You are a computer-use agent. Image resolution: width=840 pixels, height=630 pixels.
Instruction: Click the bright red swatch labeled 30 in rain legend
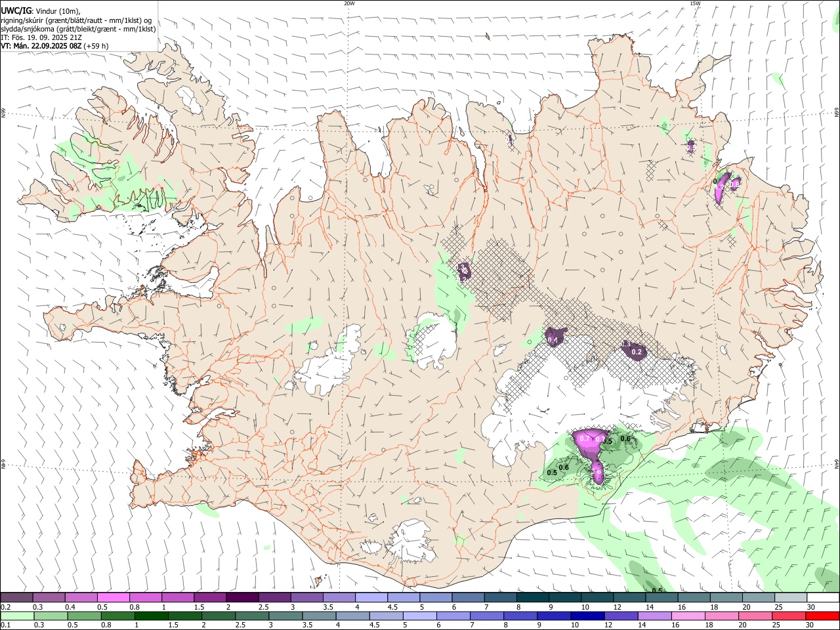tap(823, 616)
